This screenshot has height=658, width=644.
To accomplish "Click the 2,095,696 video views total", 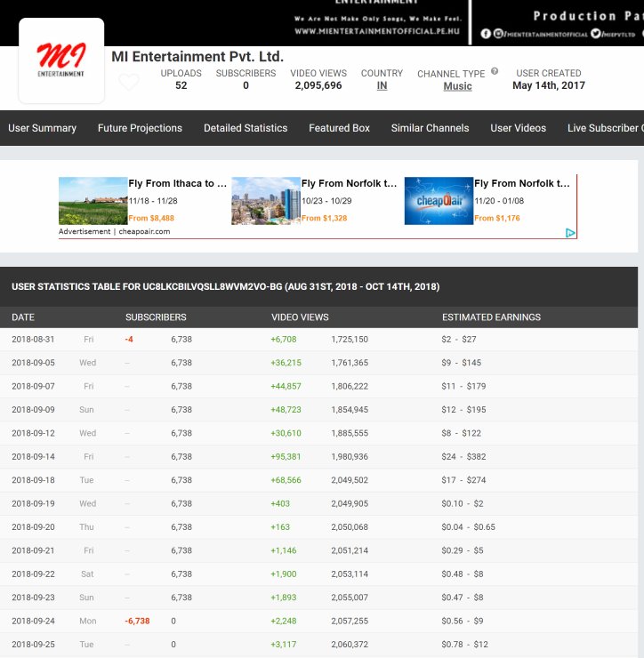I will pos(318,85).
